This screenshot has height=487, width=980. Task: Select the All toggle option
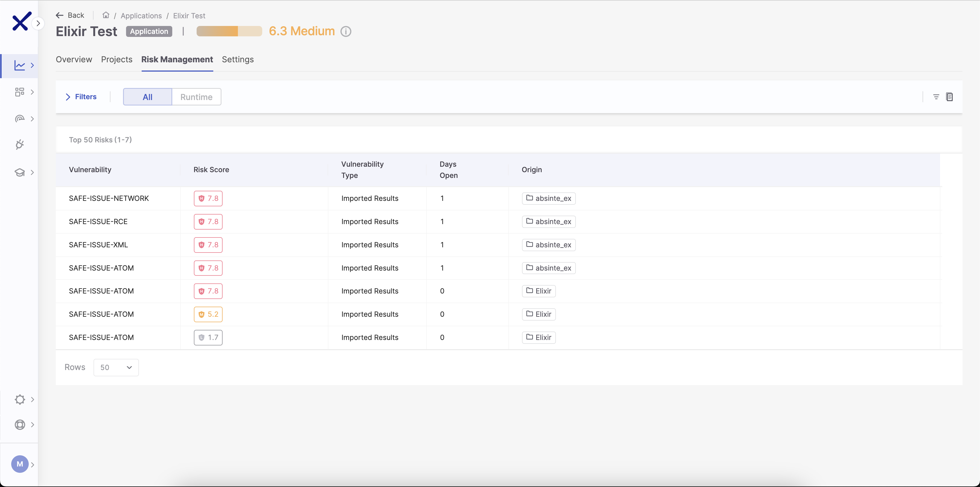pos(148,97)
